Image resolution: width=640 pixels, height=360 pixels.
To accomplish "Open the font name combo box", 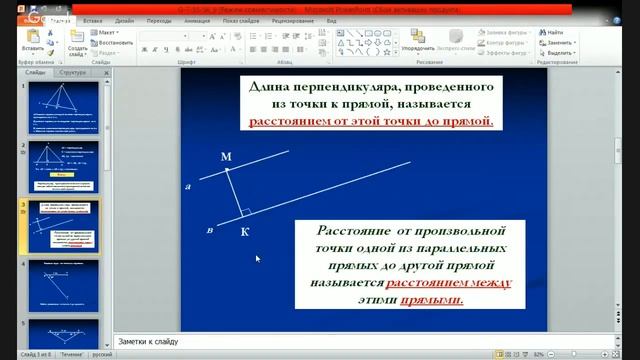I will point(164,36).
